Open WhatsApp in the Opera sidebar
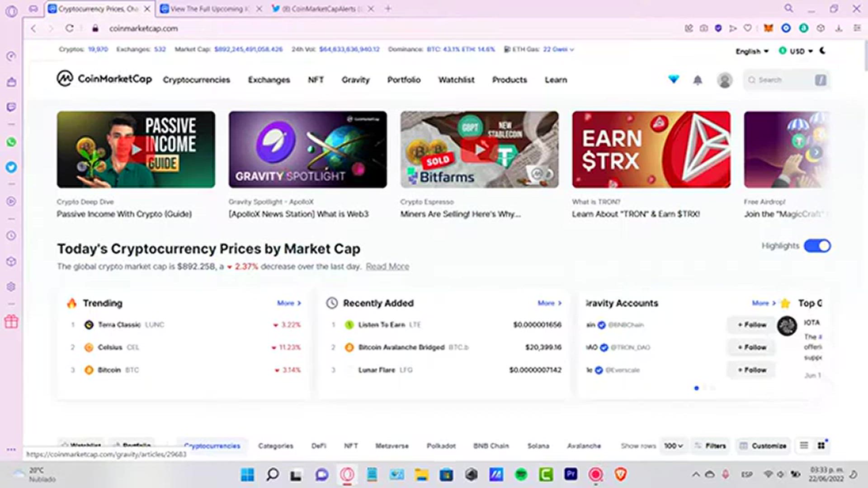 point(11,142)
